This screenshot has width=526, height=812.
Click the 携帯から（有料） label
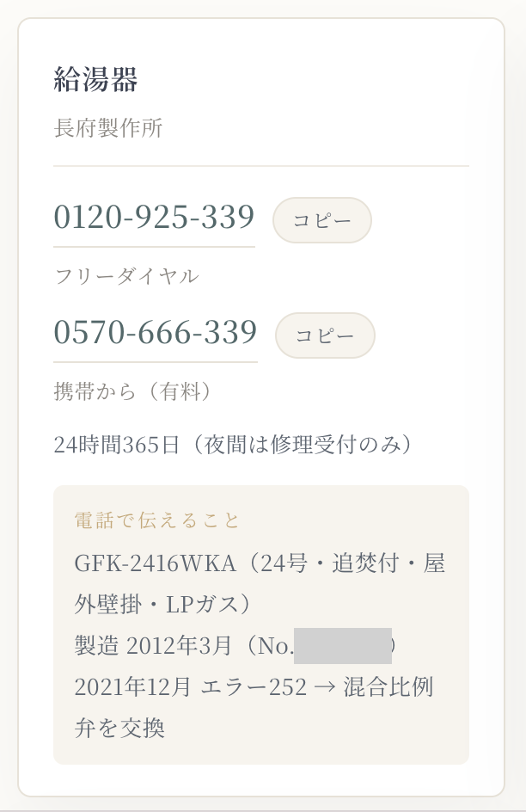click(134, 391)
